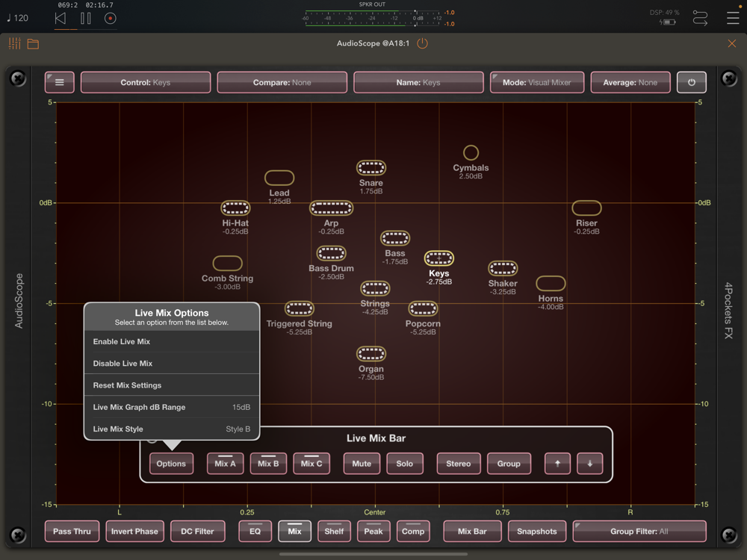Arm the record button in the transport

[x=110, y=19]
